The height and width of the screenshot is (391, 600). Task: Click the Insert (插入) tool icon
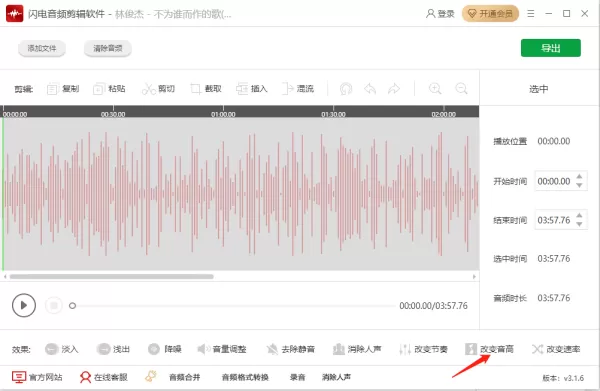242,89
